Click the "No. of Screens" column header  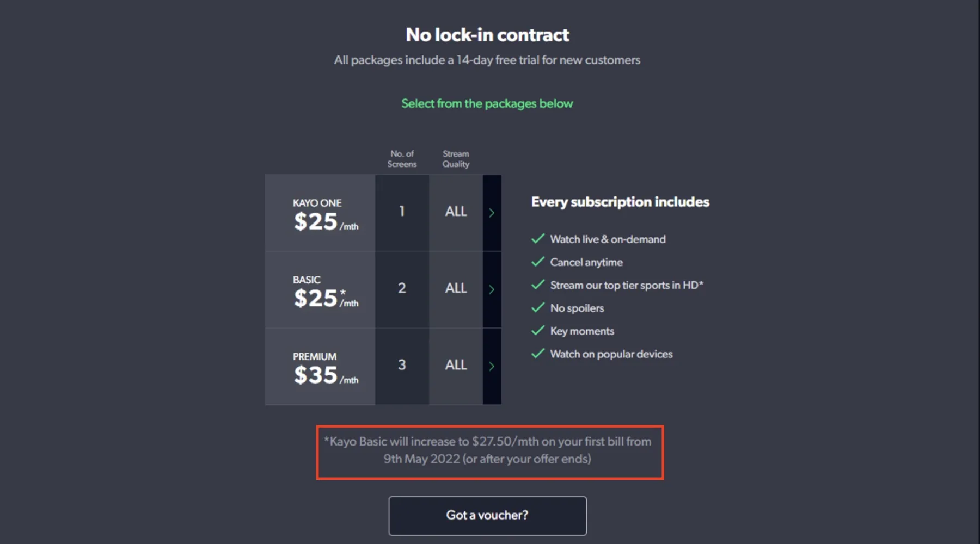(x=402, y=159)
